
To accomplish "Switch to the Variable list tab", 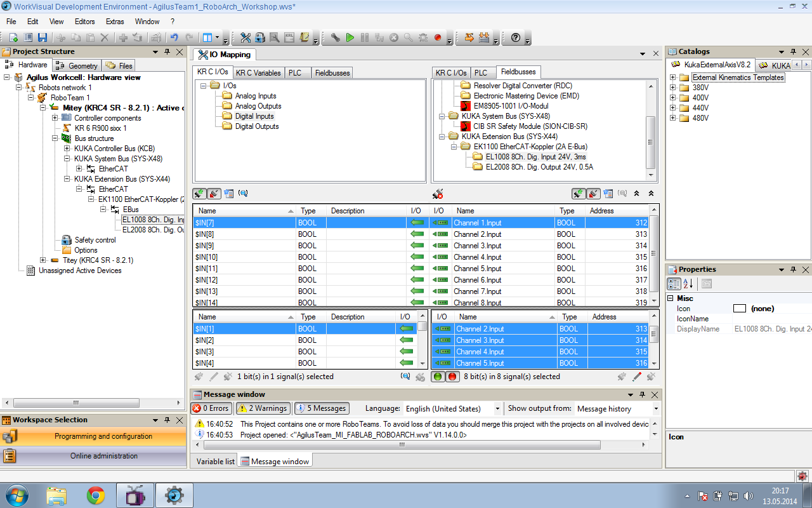I will click(215, 462).
